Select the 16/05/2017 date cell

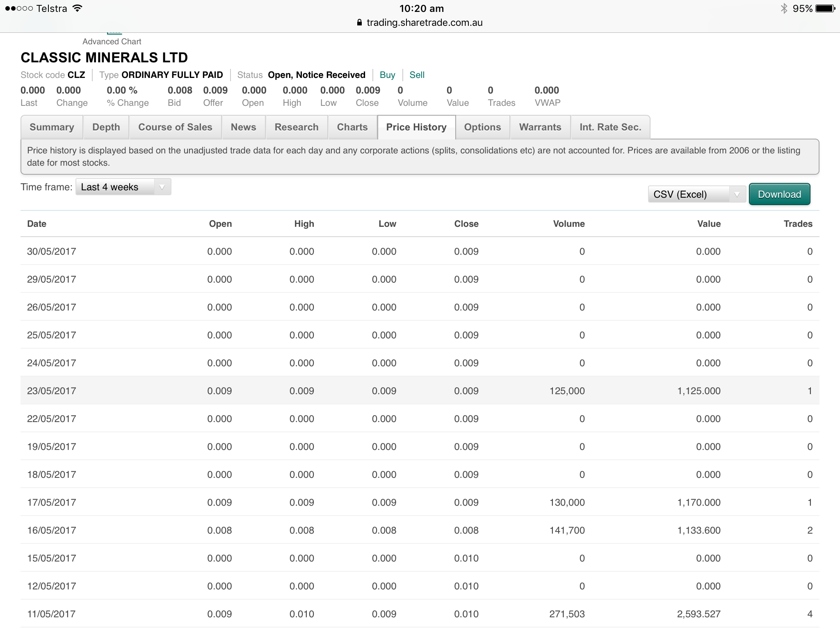pos(52,530)
